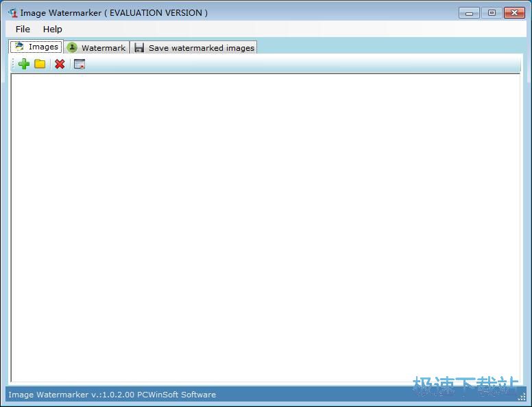Add folder with yellow folder icon
Image resolution: width=532 pixels, height=407 pixels.
click(x=40, y=64)
